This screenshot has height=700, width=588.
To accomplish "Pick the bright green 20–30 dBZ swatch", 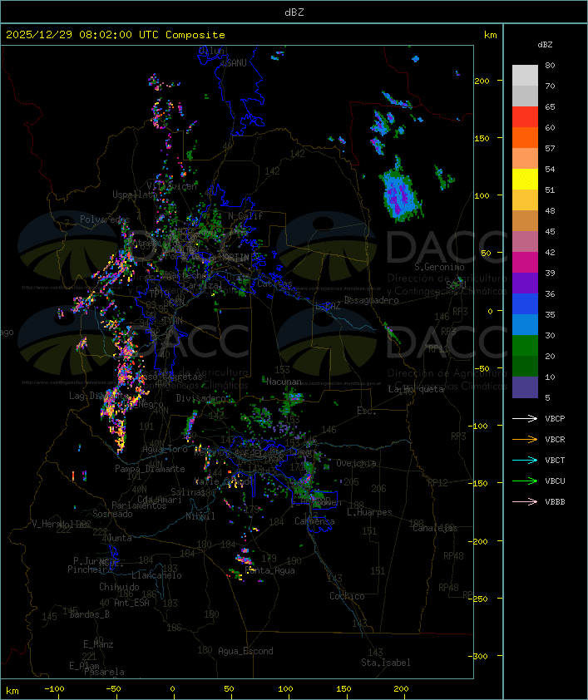I will tap(525, 346).
